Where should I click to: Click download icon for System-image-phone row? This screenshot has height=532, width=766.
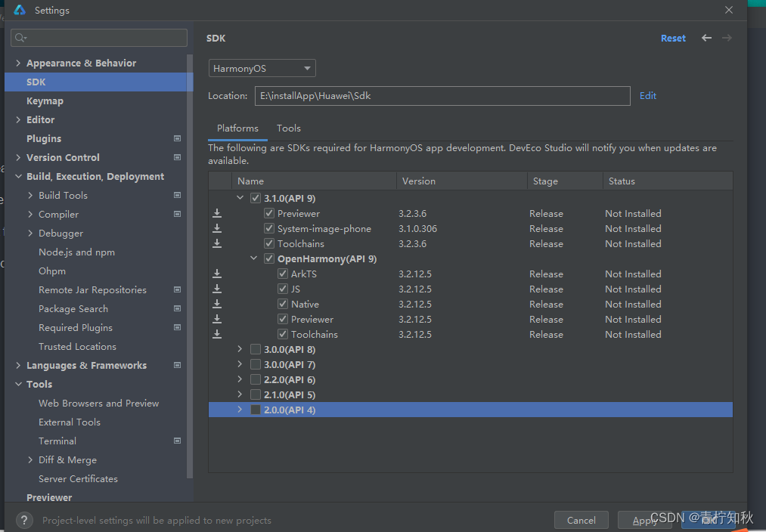[217, 228]
